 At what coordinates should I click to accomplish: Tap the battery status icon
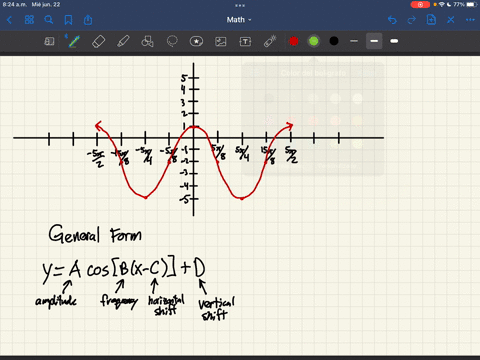pyautogui.click(x=472, y=5)
